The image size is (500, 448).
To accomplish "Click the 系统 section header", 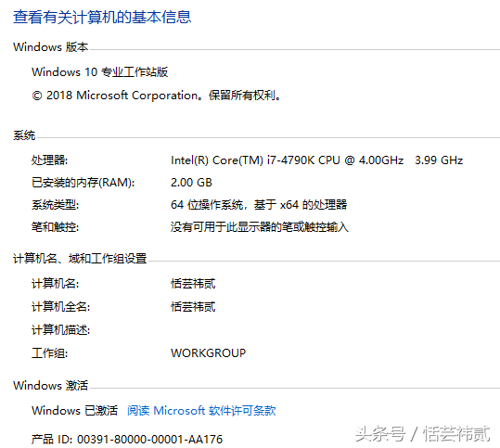I will [x=24, y=135].
